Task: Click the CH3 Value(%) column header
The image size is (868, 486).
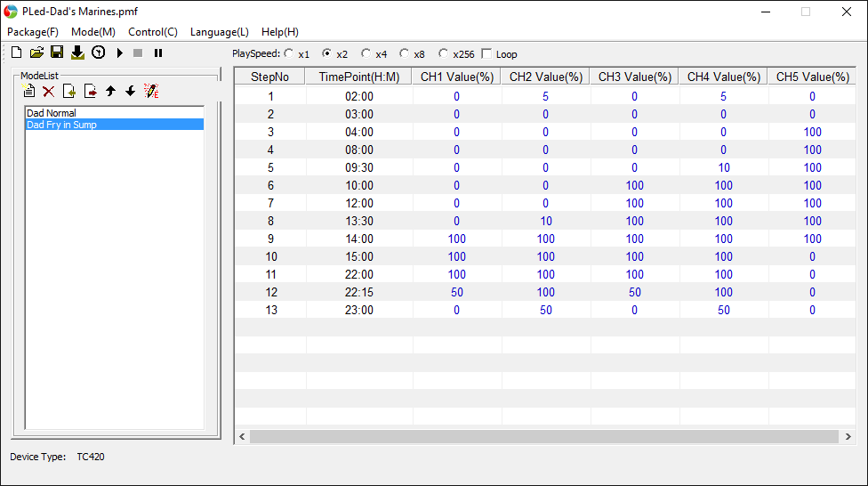Action: (x=634, y=77)
